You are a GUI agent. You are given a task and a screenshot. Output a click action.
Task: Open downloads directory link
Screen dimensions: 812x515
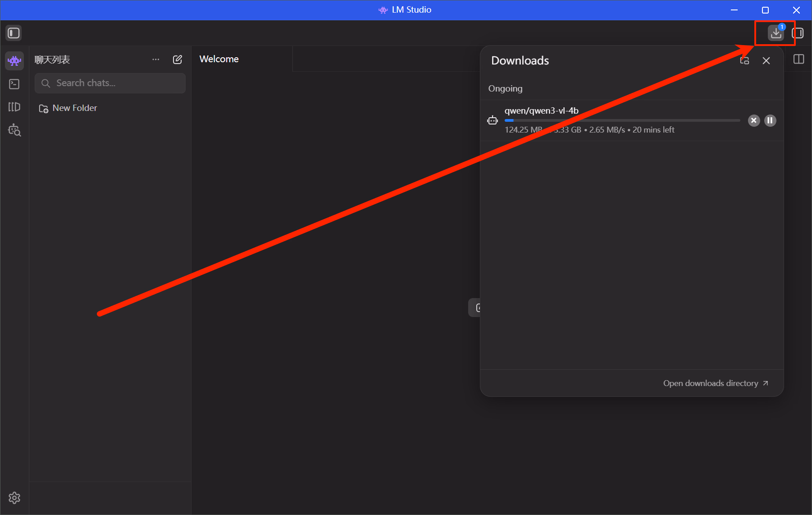pos(716,383)
